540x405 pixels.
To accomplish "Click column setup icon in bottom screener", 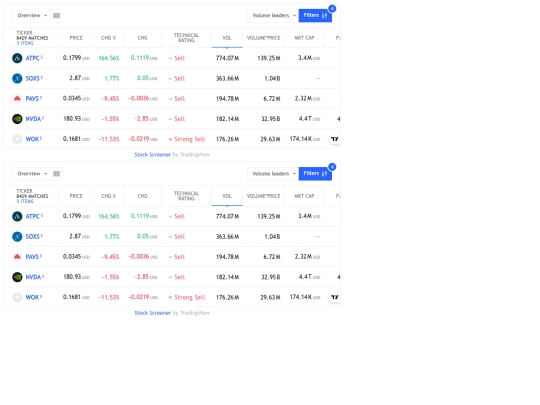I will [x=56, y=174].
